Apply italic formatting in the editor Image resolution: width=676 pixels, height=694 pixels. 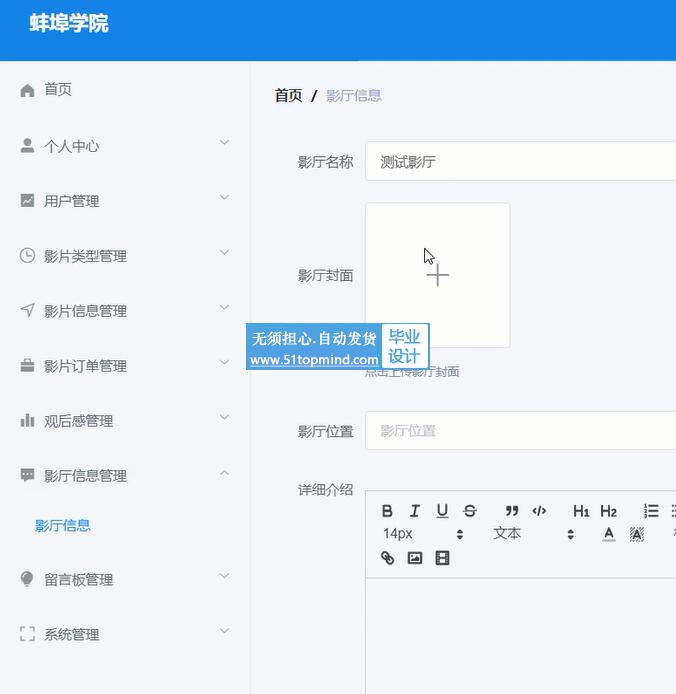tap(415, 511)
